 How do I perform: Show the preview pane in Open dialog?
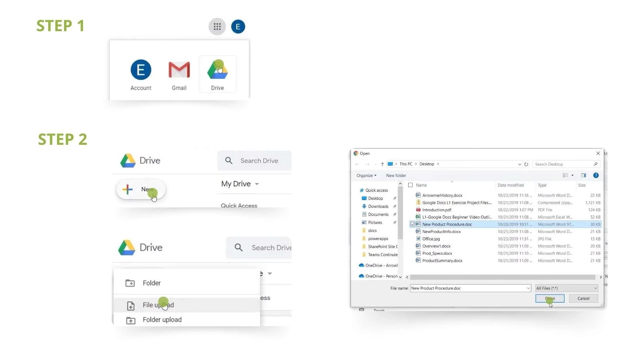[x=584, y=175]
